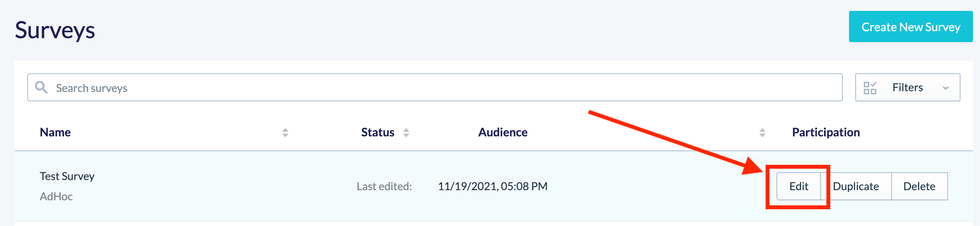Click the Create New Survey button

(x=911, y=26)
